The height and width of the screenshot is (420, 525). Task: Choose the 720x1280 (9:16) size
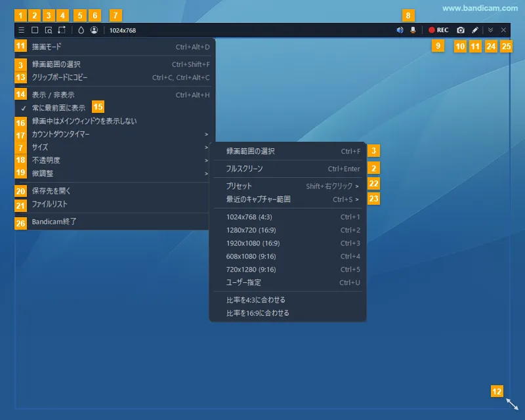287,269
